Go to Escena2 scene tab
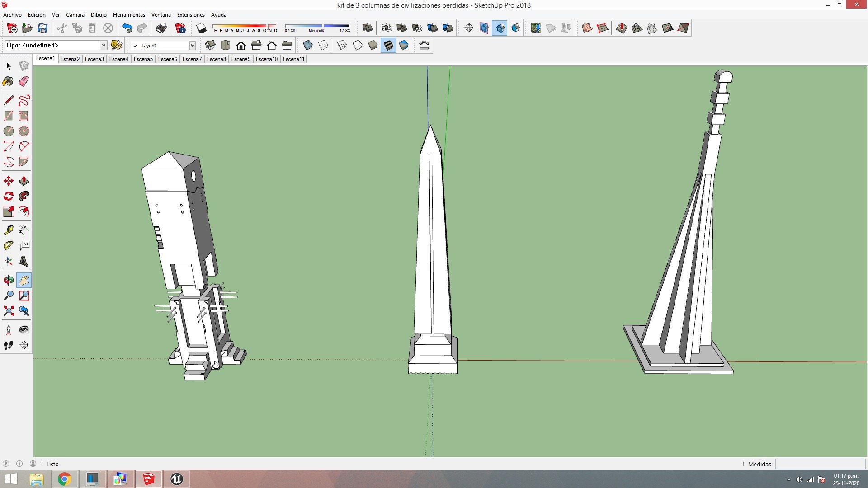 (70, 59)
